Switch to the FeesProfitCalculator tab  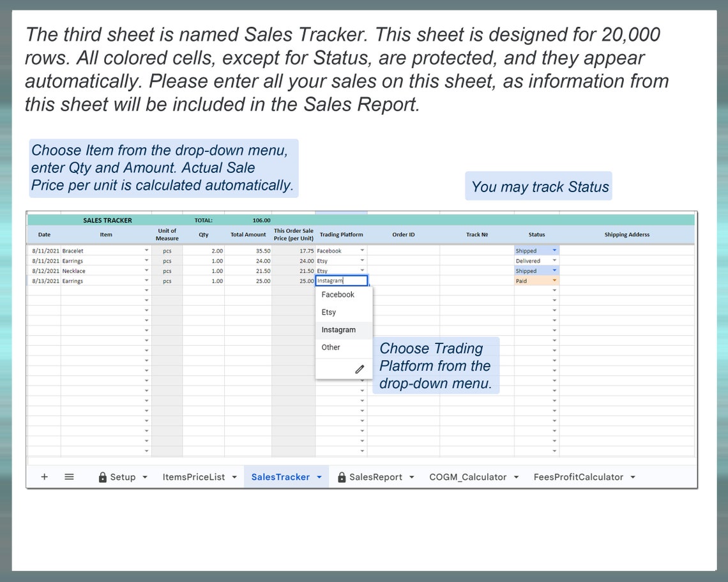click(578, 477)
